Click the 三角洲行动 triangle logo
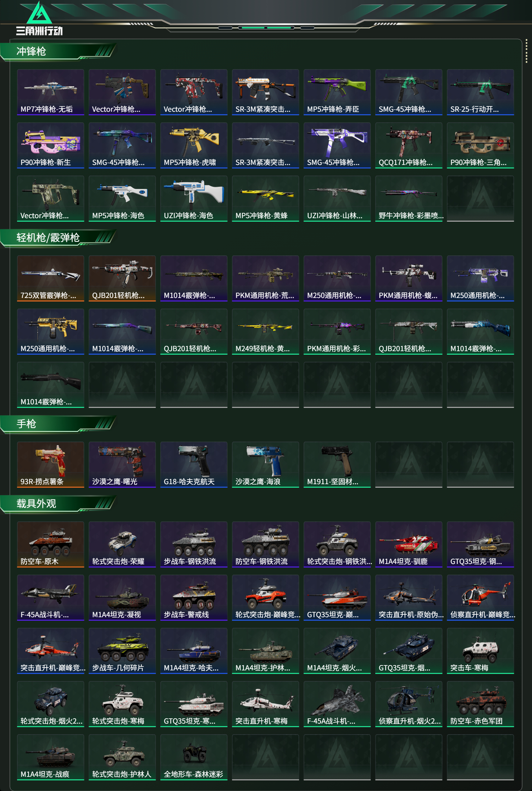Image resolution: width=532 pixels, height=791 pixels. 39,13
